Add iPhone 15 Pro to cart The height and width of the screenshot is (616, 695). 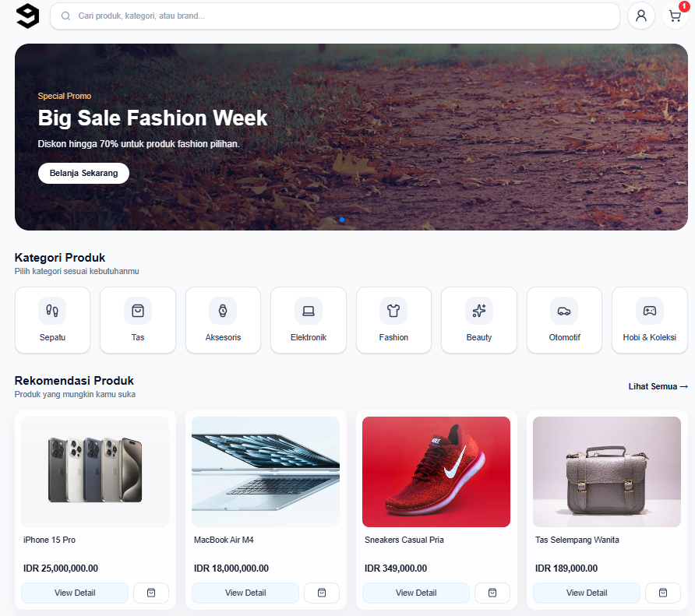point(151,593)
